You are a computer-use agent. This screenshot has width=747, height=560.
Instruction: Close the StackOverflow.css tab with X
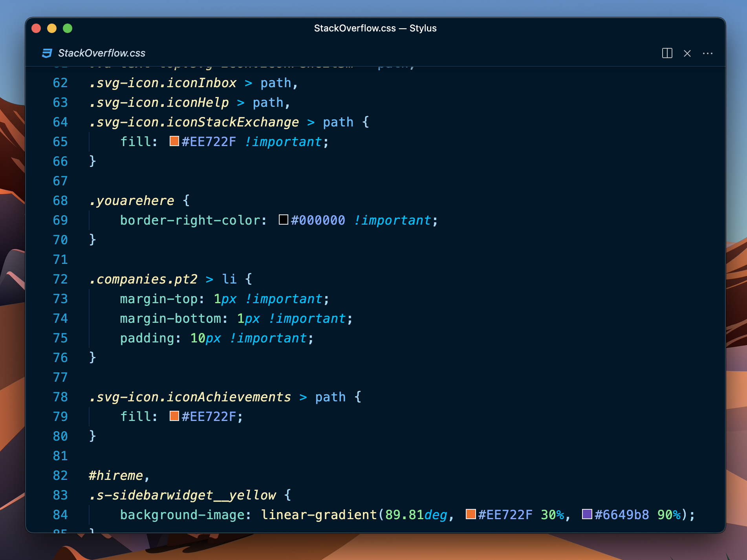[687, 53]
